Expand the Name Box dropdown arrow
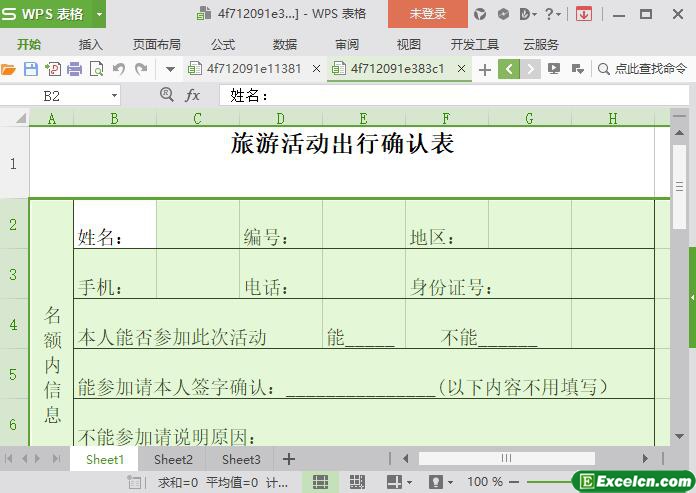 114,95
